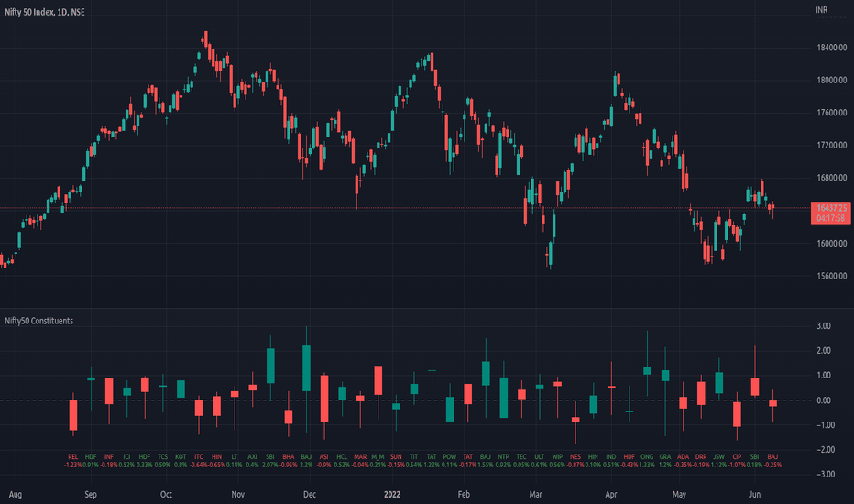Click the REL constituent label showing -1.23%
Image resolution: width=854 pixels, height=504 pixels.
pos(73,461)
